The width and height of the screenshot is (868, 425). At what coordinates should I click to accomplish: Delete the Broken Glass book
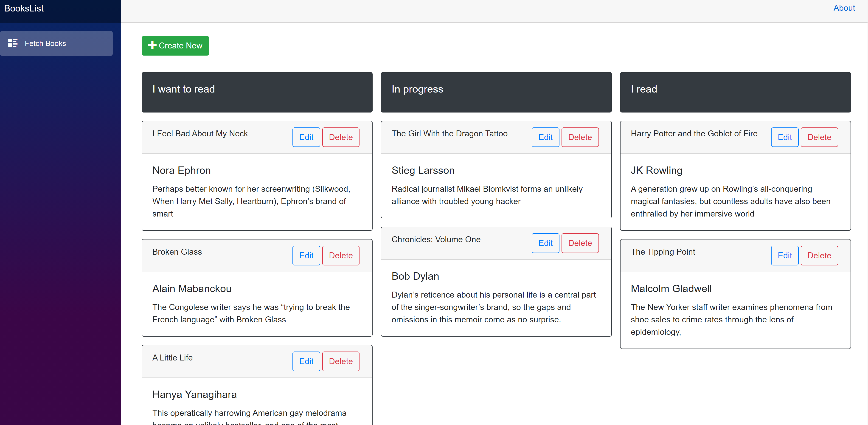[x=340, y=256]
